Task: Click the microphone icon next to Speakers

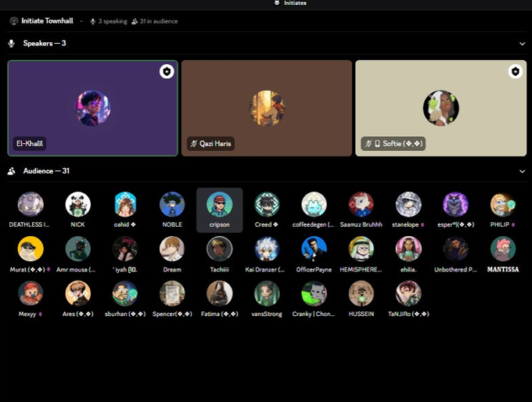Action: click(12, 44)
